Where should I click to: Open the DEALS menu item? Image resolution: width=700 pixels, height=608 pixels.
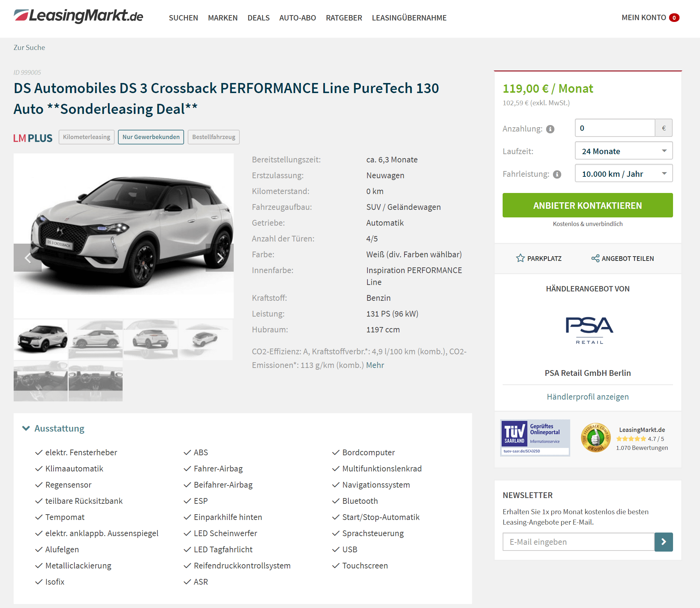point(259,18)
